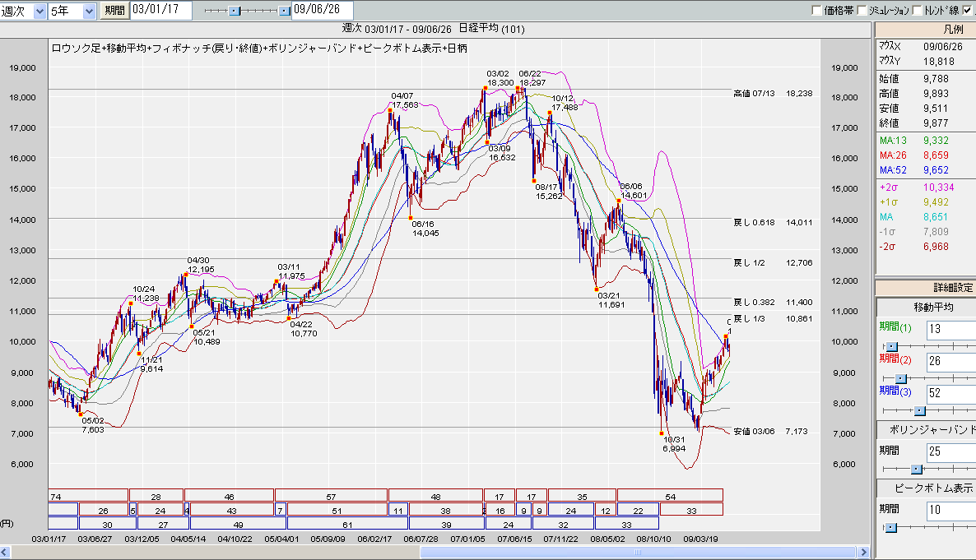Click the 安値 03/06 7,173 label
Image resolution: width=976 pixels, height=560 pixels.
[x=770, y=431]
